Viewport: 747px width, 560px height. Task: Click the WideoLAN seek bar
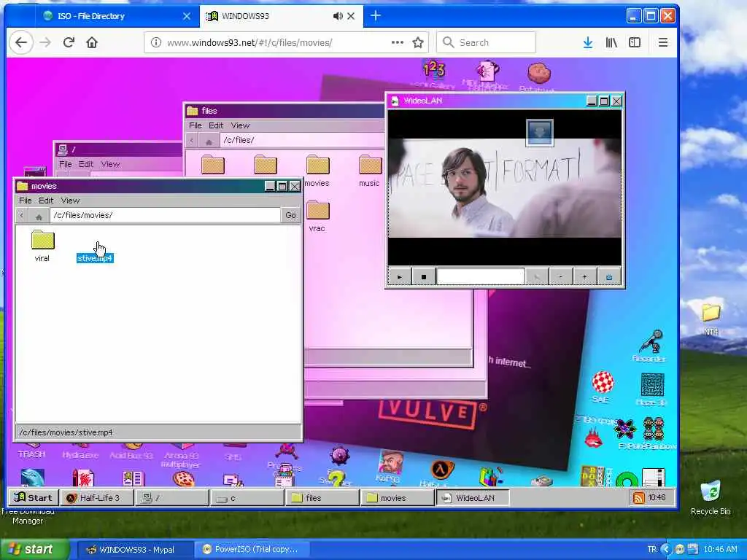[x=481, y=276]
